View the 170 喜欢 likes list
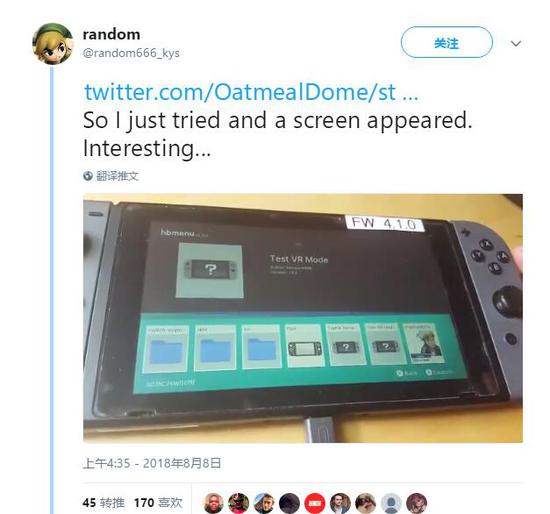The image size is (550, 514). 158,503
